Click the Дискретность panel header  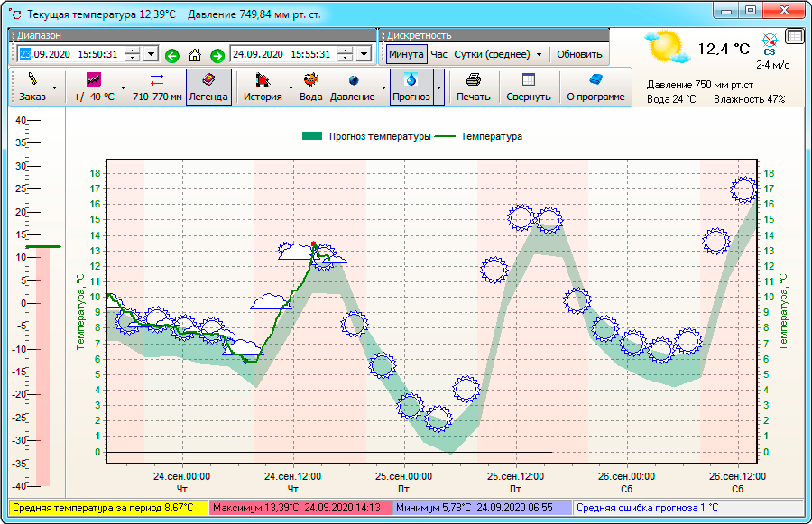click(494, 35)
